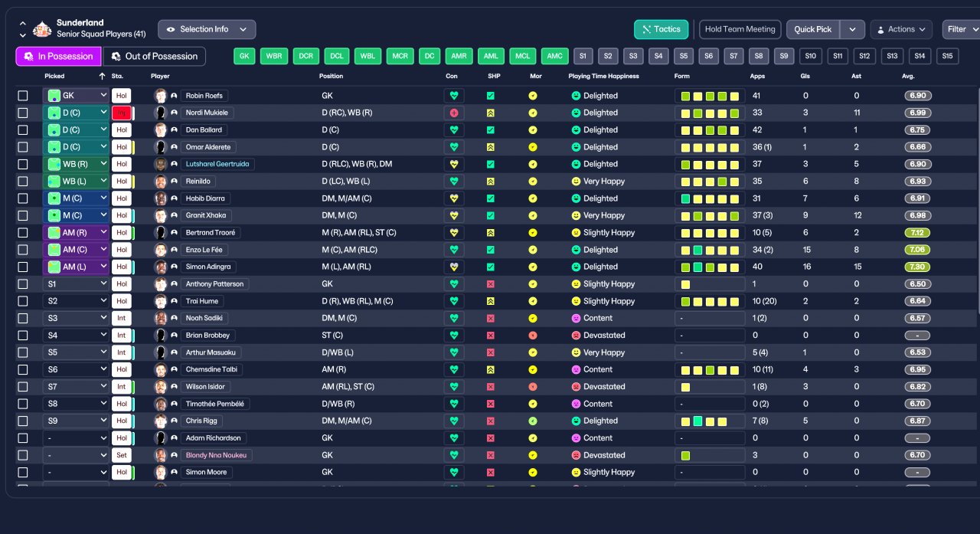Click Hold Team Meeting button
This screenshot has height=534, width=980.
740,29
